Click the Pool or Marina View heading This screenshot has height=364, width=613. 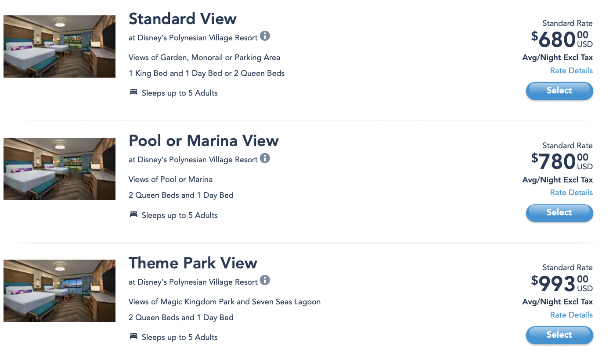click(203, 141)
